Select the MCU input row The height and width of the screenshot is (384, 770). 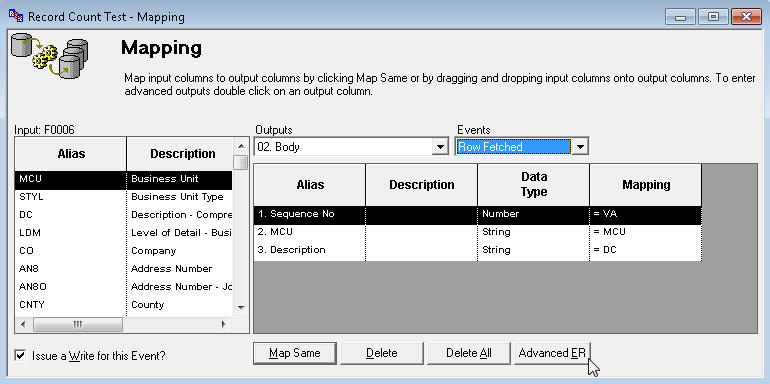123,180
